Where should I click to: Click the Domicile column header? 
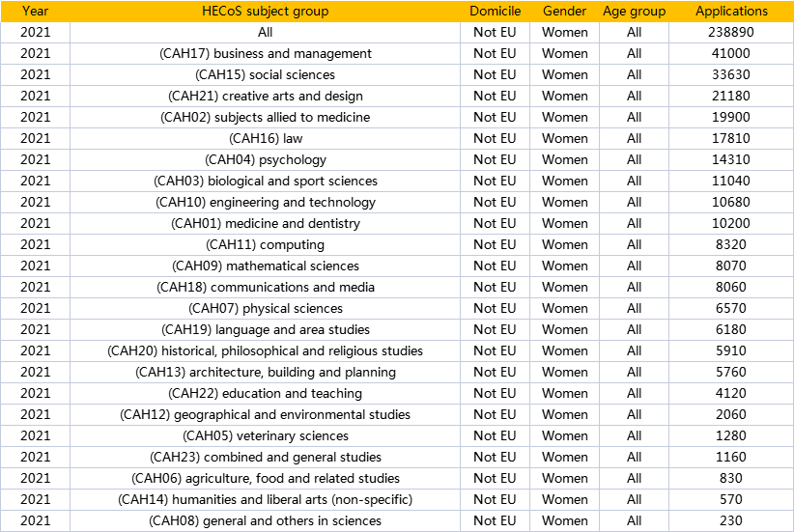coord(495,12)
